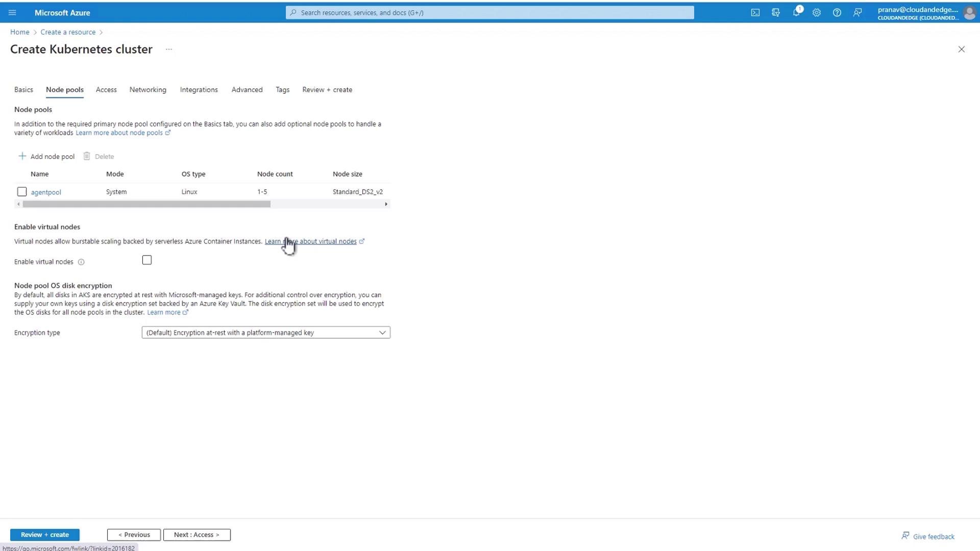980x551 pixels.
Task: Click the node pool table horizontal scrollbar
Action: click(146, 204)
